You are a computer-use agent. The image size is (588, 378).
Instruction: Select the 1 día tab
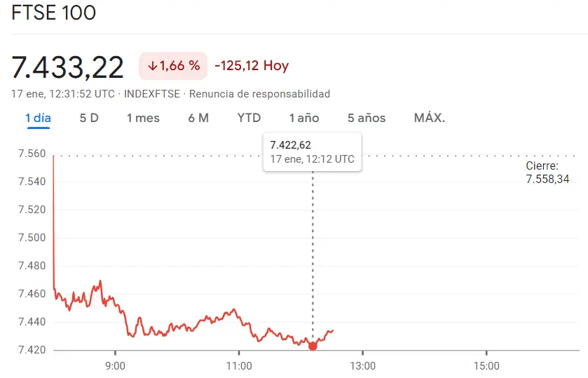click(38, 118)
